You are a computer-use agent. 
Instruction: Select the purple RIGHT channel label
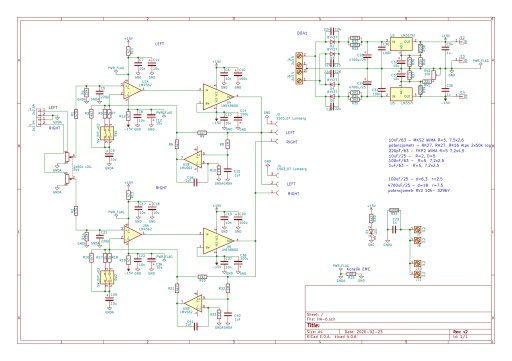[162, 188]
